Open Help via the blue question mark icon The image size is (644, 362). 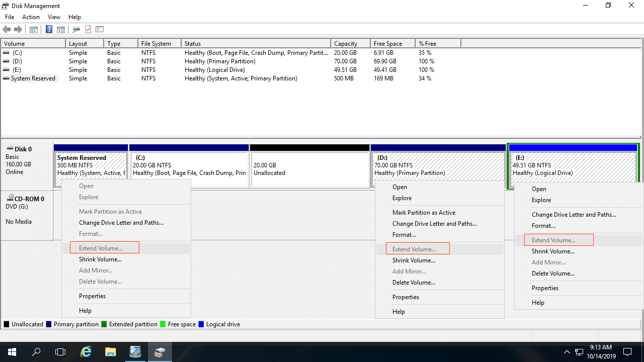coord(49,29)
